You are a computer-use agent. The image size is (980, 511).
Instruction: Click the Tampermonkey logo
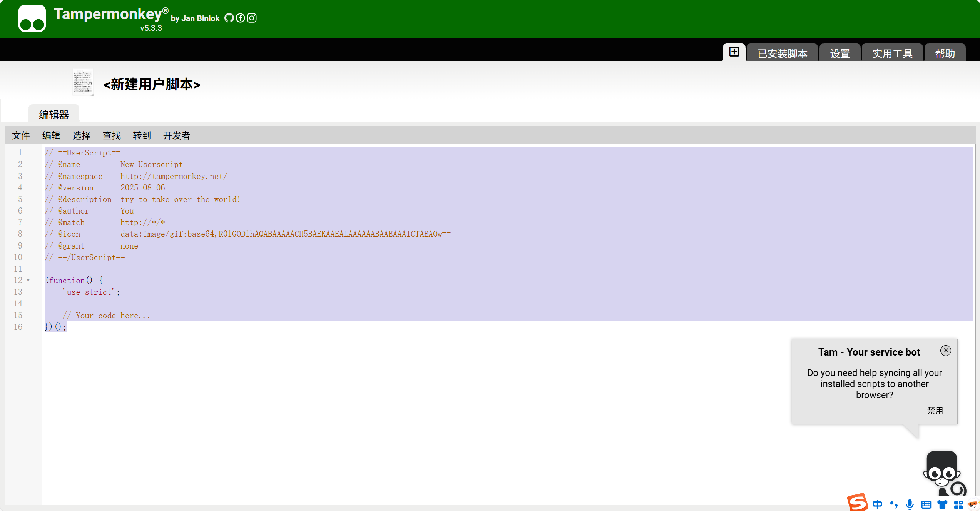[x=32, y=18]
